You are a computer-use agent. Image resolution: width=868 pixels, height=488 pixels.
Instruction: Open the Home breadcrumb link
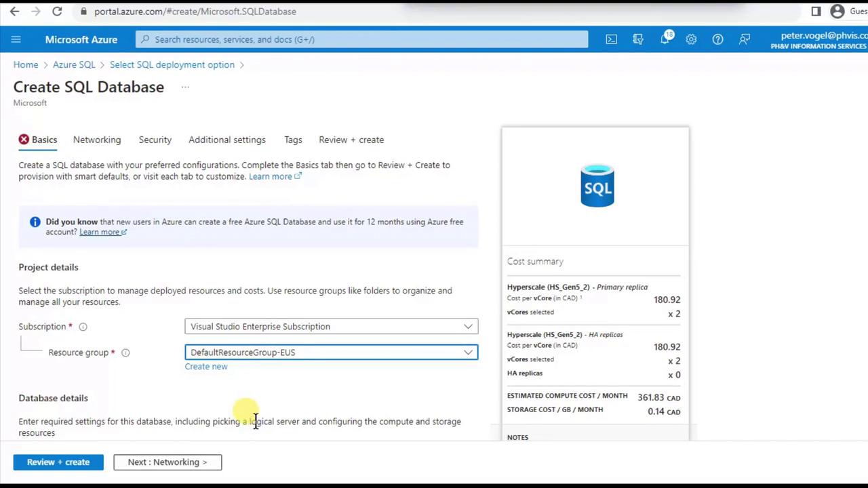26,64
